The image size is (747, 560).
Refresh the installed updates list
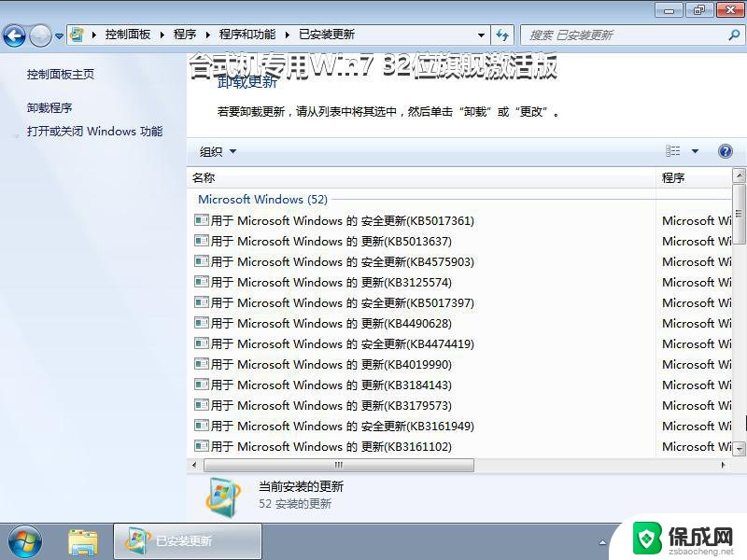pyautogui.click(x=502, y=35)
